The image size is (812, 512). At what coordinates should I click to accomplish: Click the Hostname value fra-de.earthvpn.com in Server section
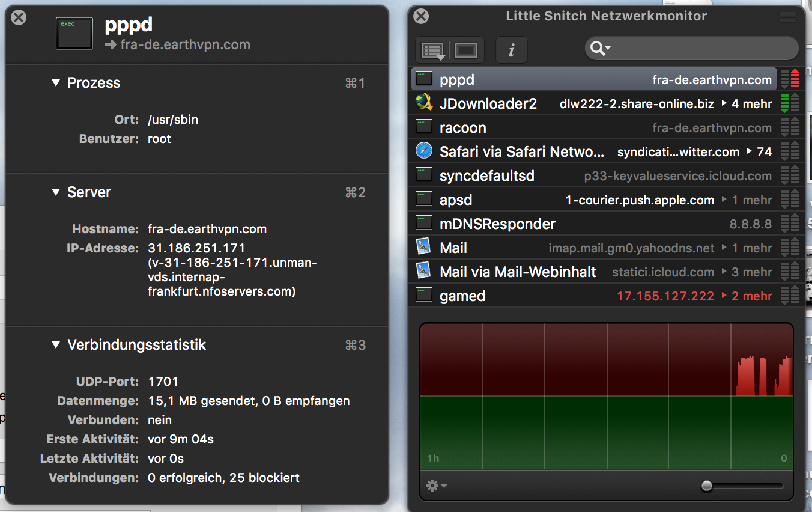tap(207, 229)
